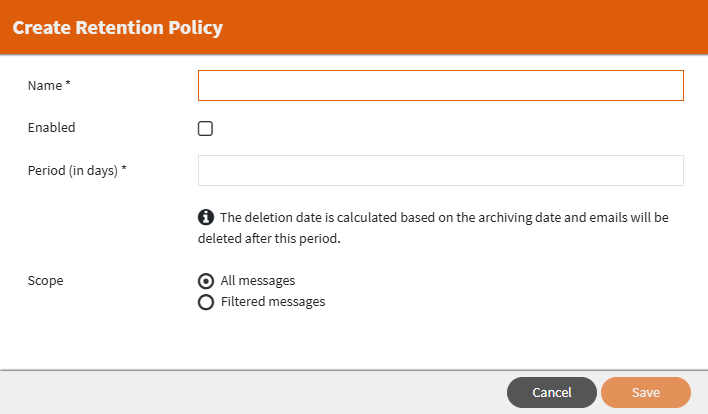Screen dimensions: 708x414
Task: Save the retention policy
Action: click(645, 392)
